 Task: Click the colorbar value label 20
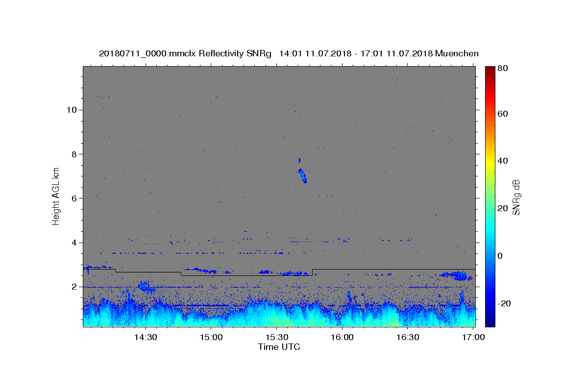pyautogui.click(x=502, y=208)
